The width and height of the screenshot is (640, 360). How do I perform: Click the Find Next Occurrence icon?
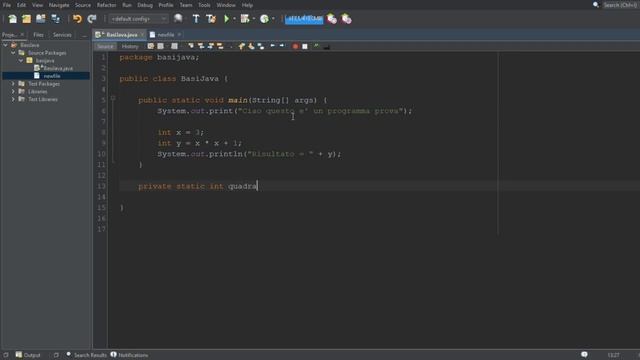[211, 46]
